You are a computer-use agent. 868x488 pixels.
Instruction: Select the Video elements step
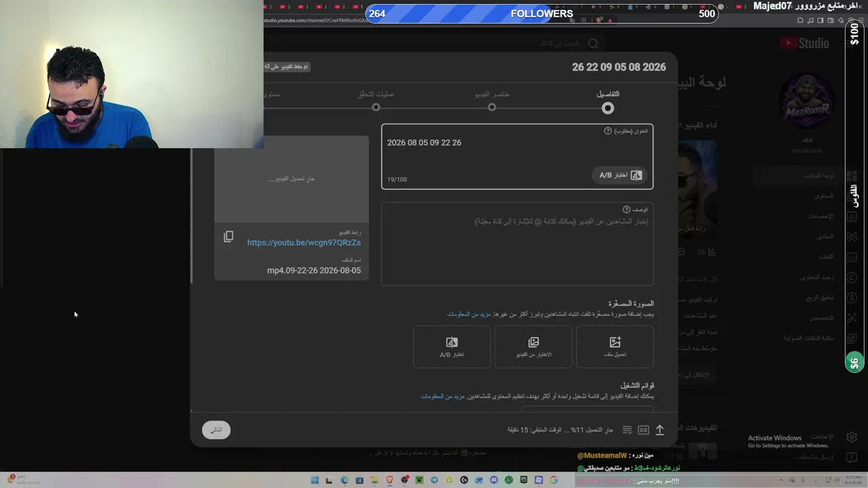tap(492, 102)
